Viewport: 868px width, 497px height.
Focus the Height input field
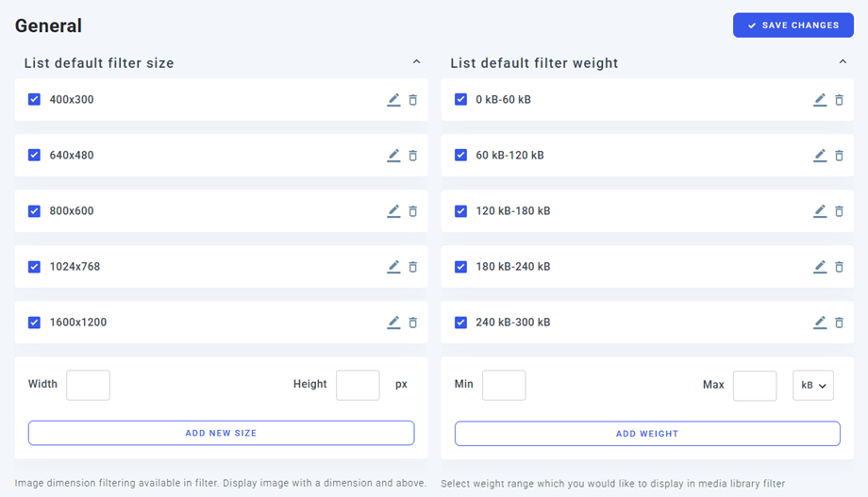tap(358, 385)
